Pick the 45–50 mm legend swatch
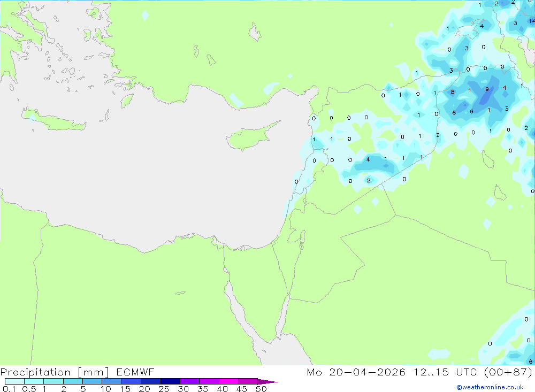This screenshot has width=535, height=392. [248, 381]
